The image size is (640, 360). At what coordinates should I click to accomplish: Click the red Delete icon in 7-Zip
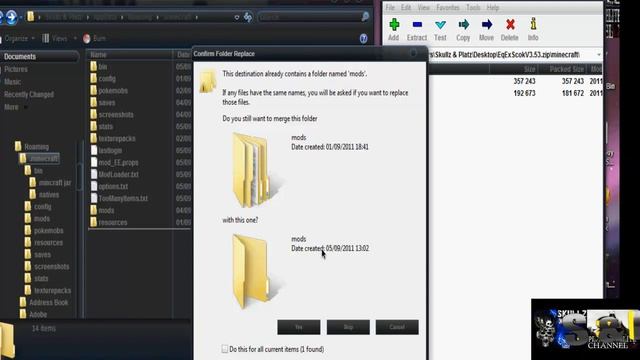pos(510,25)
